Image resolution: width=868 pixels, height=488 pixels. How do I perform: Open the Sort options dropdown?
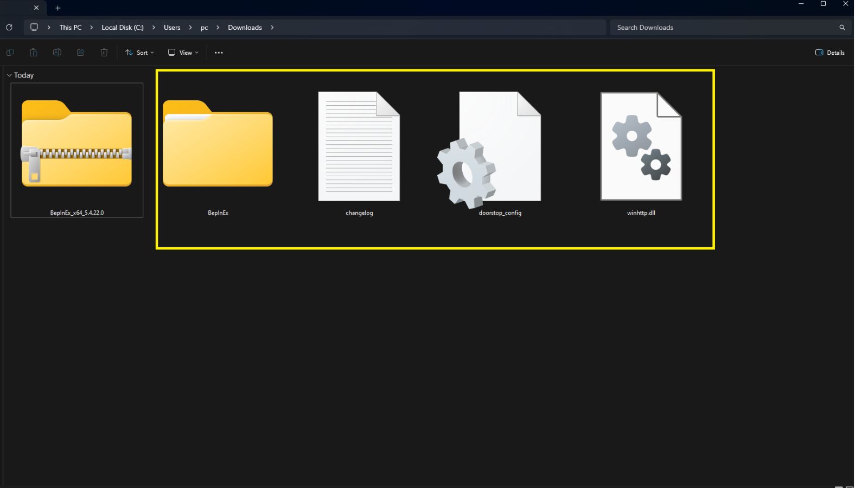(x=139, y=52)
